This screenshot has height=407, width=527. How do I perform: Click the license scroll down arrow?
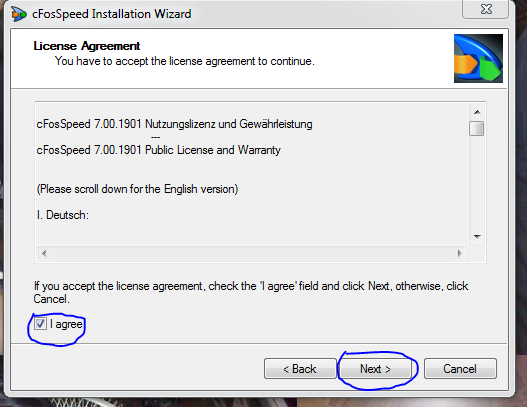click(477, 237)
